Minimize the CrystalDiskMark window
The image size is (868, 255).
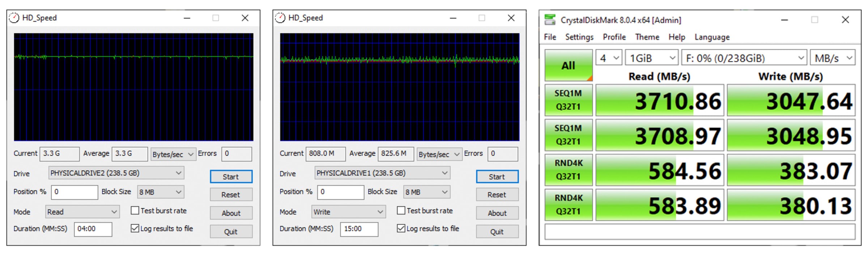click(x=784, y=20)
